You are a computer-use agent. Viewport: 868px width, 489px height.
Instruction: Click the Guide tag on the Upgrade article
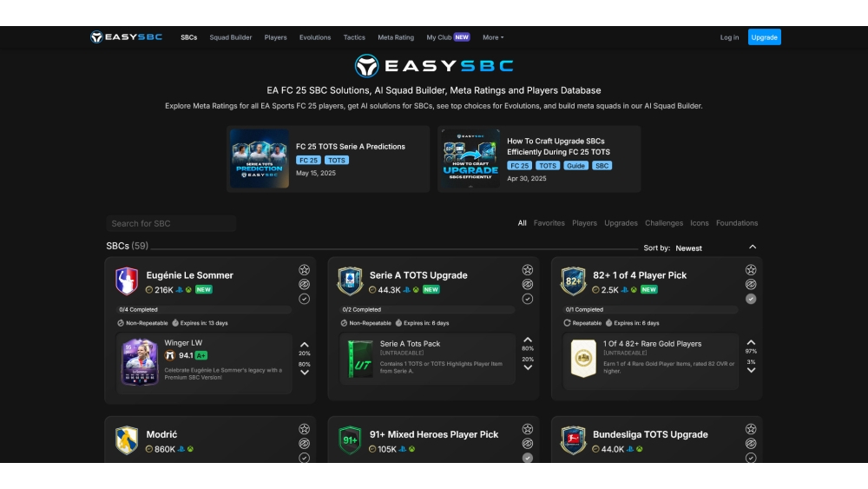tap(575, 166)
